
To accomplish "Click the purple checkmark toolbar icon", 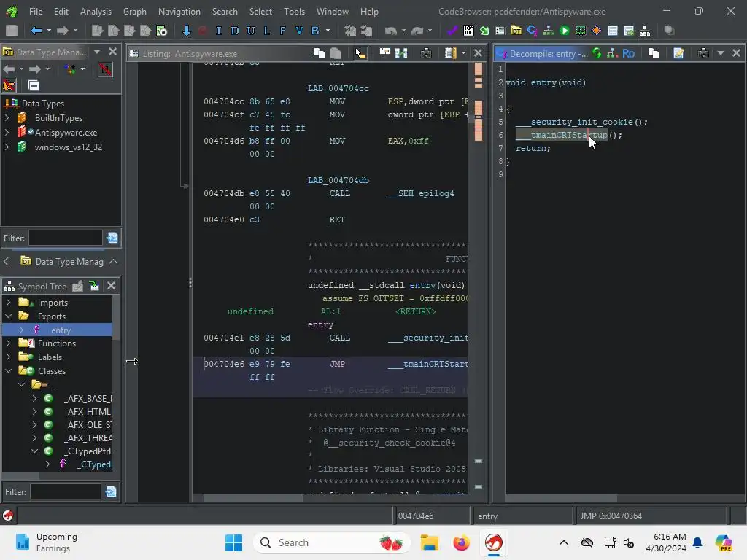I will point(452,31).
